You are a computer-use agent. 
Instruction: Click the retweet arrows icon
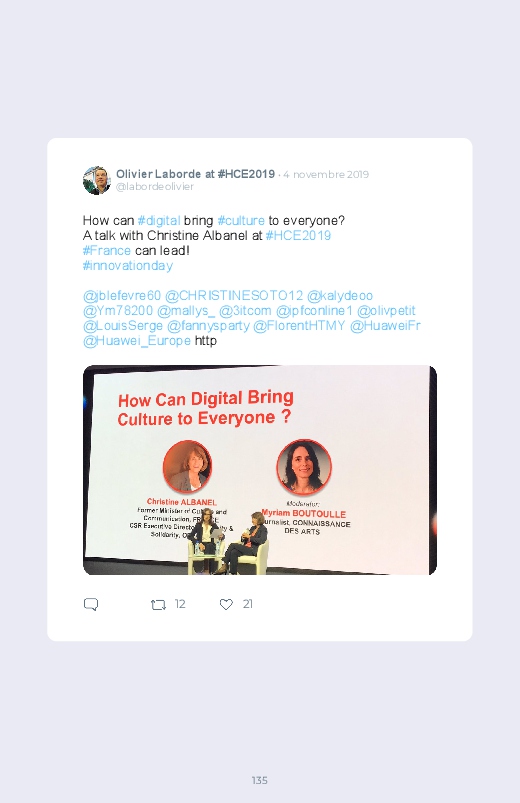coord(158,605)
